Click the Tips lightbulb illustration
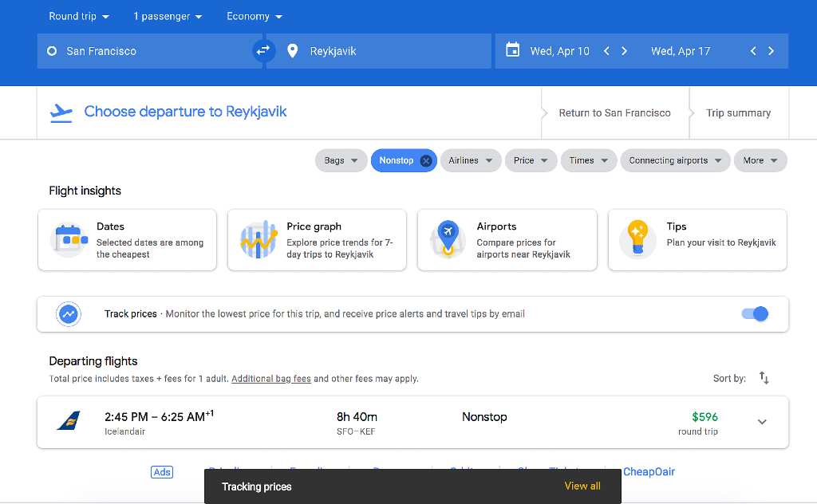This screenshot has height=504, width=817. [637, 239]
